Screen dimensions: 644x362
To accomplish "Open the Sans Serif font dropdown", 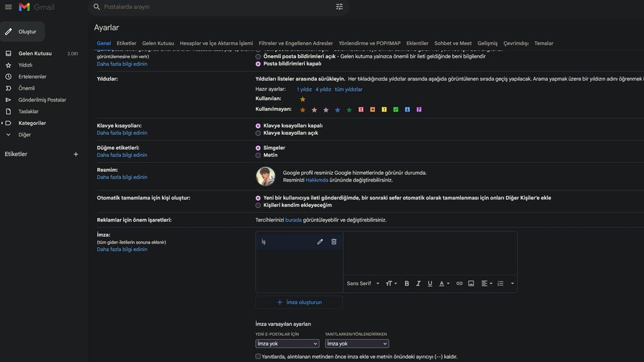I will [363, 283].
